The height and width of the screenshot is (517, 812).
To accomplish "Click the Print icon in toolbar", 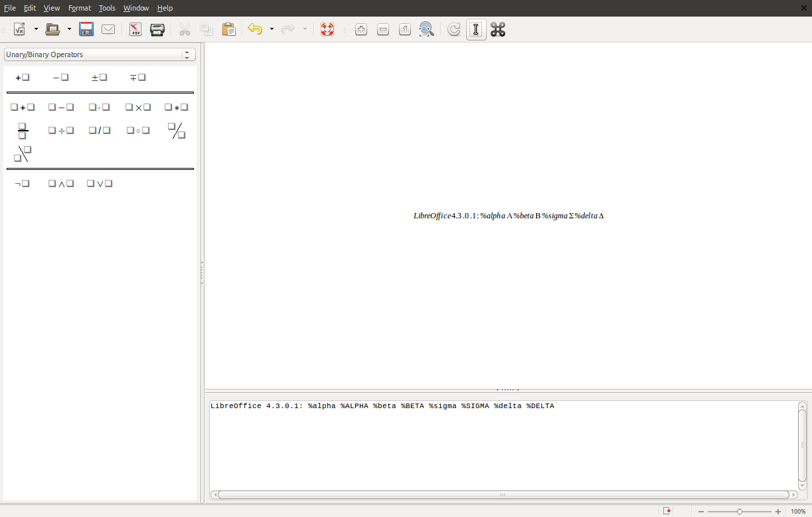I will 157,29.
